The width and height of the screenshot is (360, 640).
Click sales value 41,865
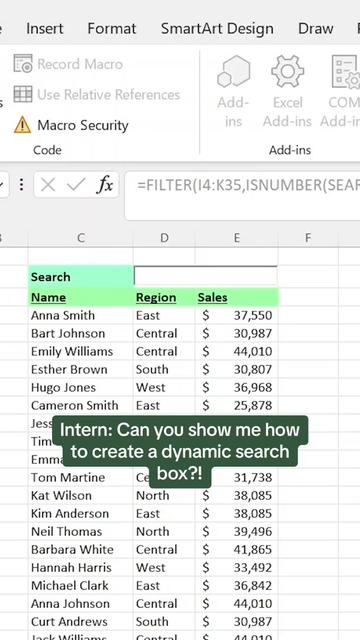point(253,549)
